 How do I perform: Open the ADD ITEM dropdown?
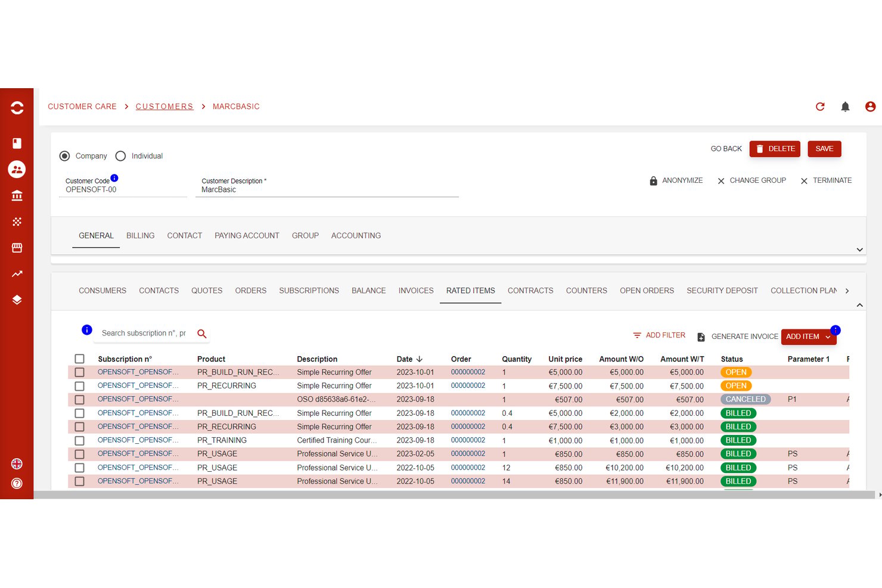809,337
